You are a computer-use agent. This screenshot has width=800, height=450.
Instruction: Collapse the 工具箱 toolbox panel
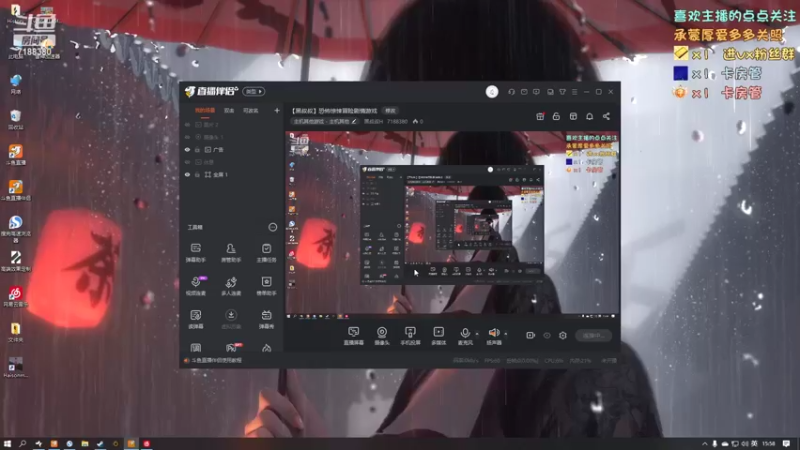[x=273, y=227]
